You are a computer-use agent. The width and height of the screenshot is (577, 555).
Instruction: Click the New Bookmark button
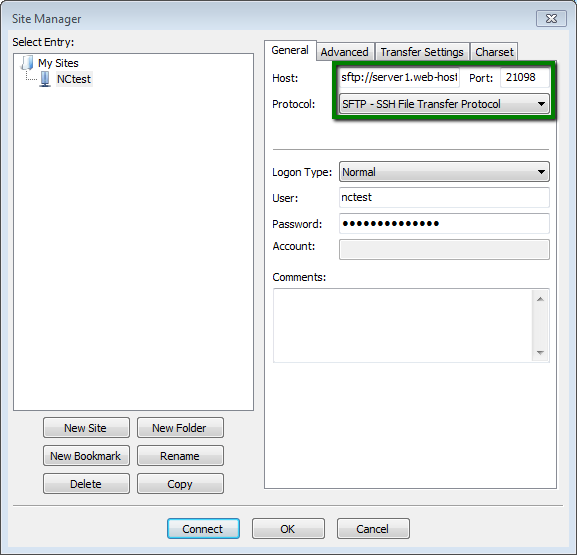(x=86, y=456)
